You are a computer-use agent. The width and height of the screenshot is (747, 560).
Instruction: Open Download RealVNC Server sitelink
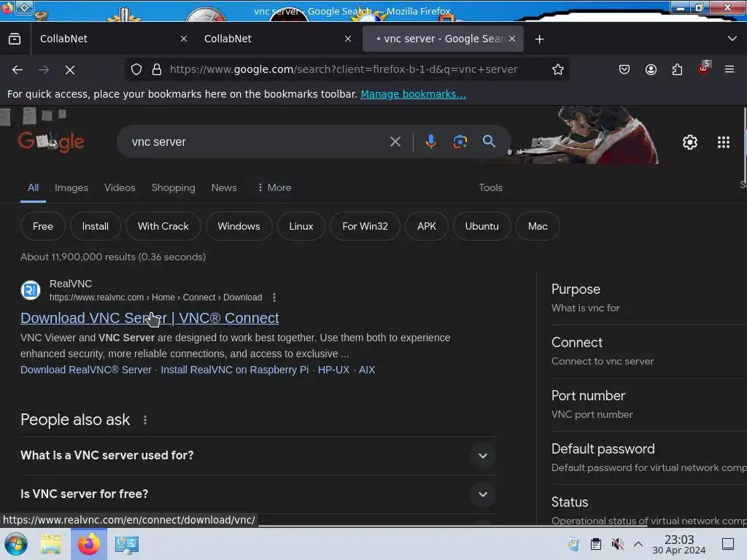tap(86, 370)
